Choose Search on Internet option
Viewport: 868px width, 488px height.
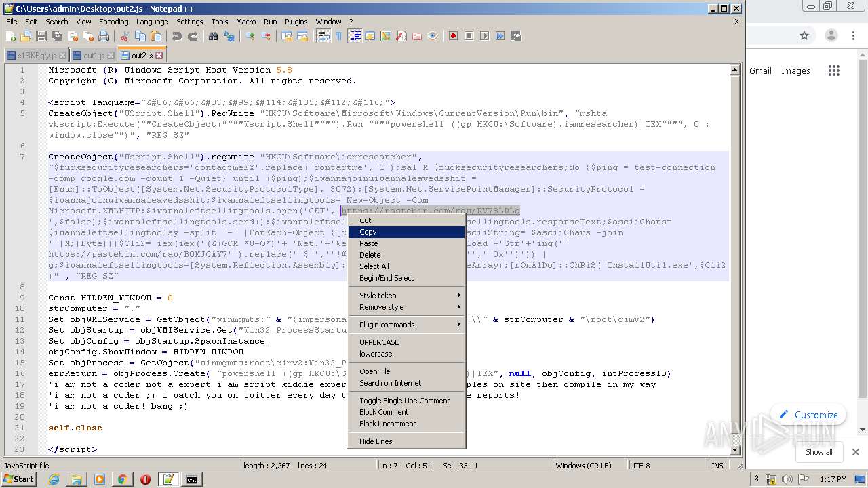tap(407, 383)
